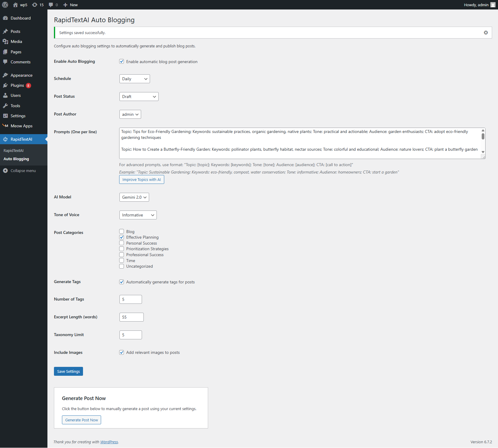Click the Taxonomy Limit field
The height and width of the screenshot is (448, 498).
tap(131, 335)
